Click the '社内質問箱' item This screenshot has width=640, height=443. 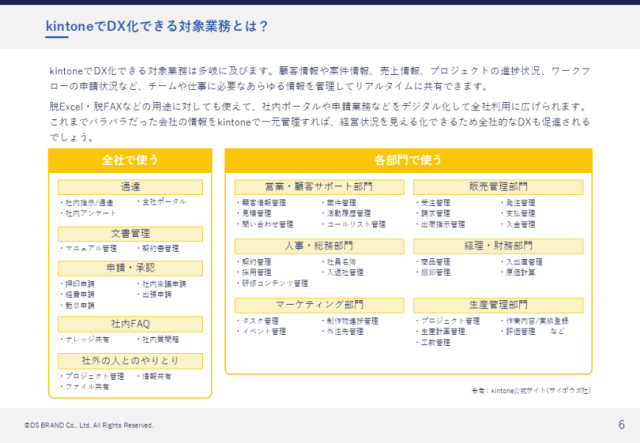pos(160,339)
